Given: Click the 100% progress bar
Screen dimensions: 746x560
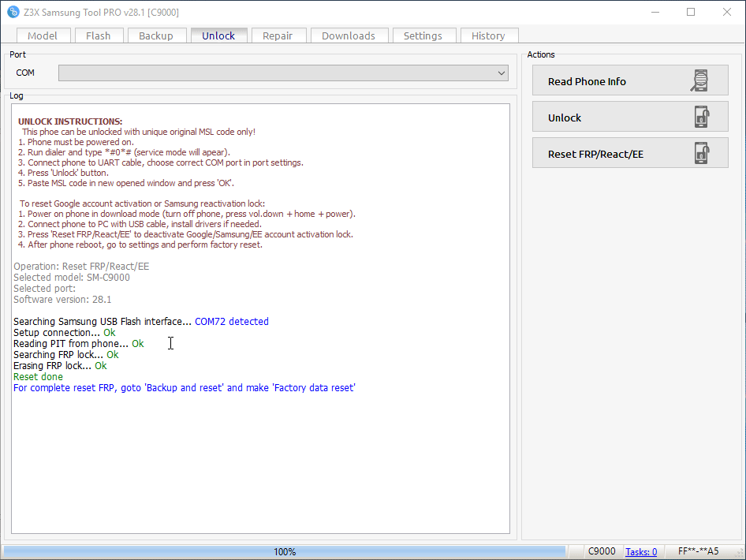Looking at the screenshot, I should (x=285, y=552).
